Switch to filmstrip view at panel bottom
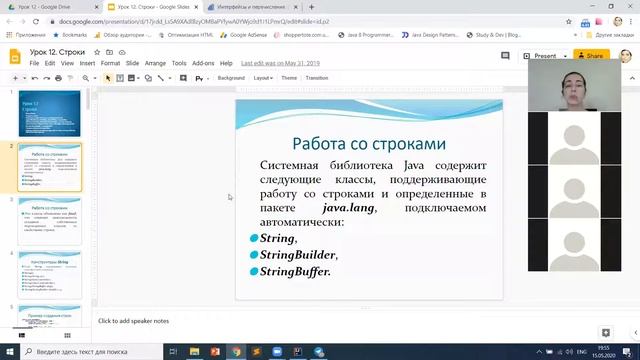This screenshot has height=360, width=640. tap(22, 335)
